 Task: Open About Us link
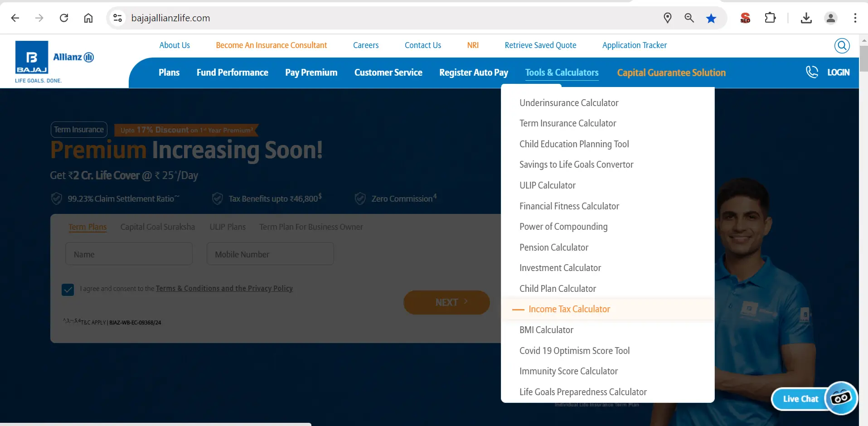[175, 45]
